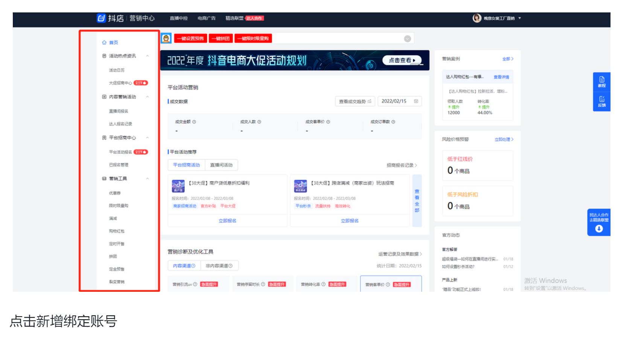Click the 活动热点资讯 section icon
The height and width of the screenshot is (338, 644).
coord(104,56)
